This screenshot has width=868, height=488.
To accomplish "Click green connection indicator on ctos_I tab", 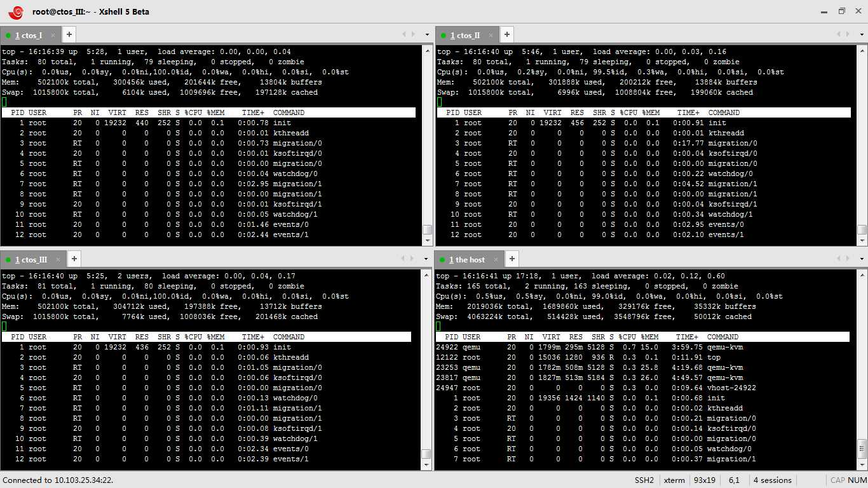I will coord(8,36).
